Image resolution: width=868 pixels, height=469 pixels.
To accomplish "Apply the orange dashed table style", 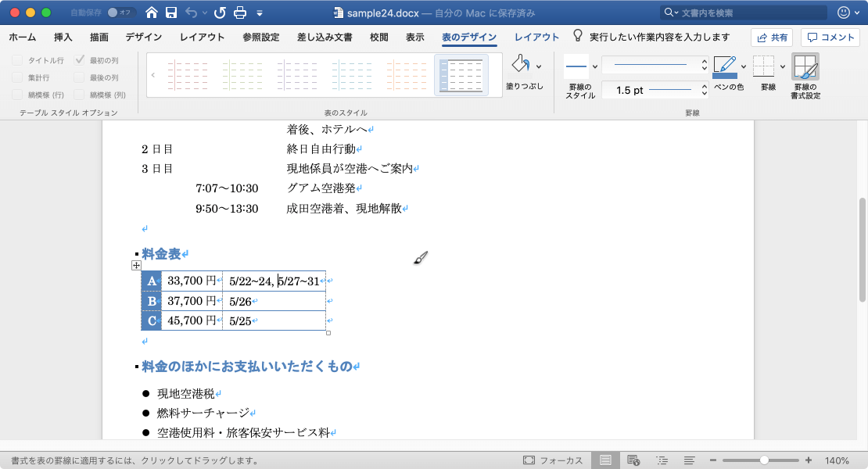I will (407, 75).
